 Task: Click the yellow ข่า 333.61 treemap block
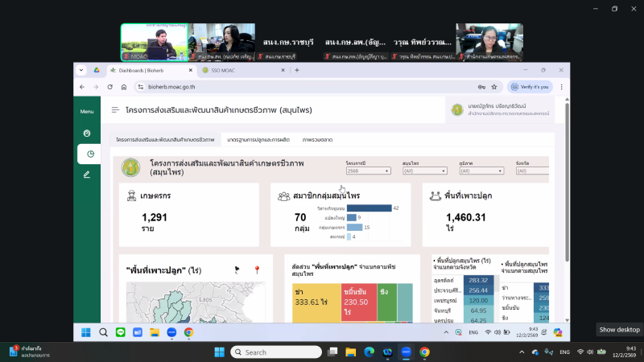pyautogui.click(x=312, y=302)
